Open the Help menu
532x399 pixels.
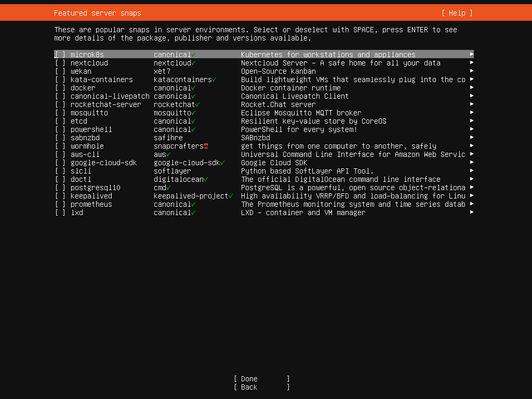456,12
